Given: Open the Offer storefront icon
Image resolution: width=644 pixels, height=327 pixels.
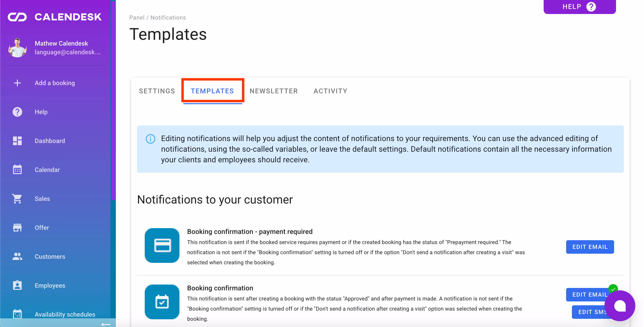Looking at the screenshot, I should click(x=17, y=227).
